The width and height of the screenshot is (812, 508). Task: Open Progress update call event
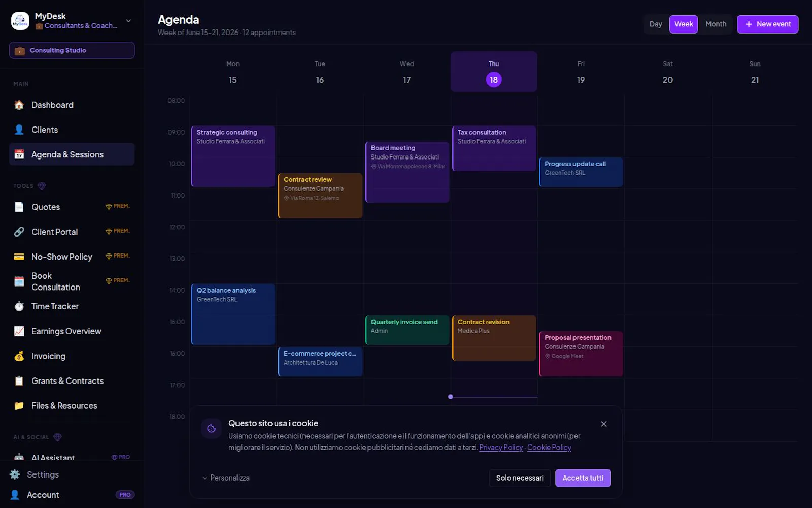point(581,172)
